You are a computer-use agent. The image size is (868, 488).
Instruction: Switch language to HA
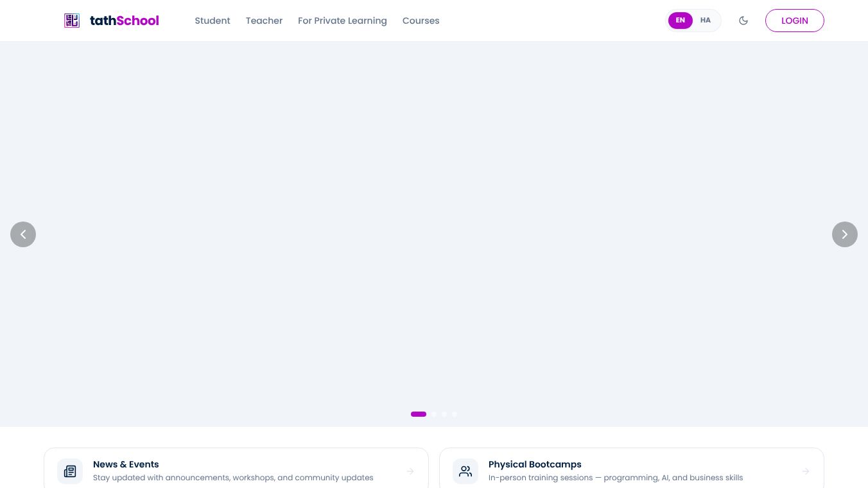706,21
